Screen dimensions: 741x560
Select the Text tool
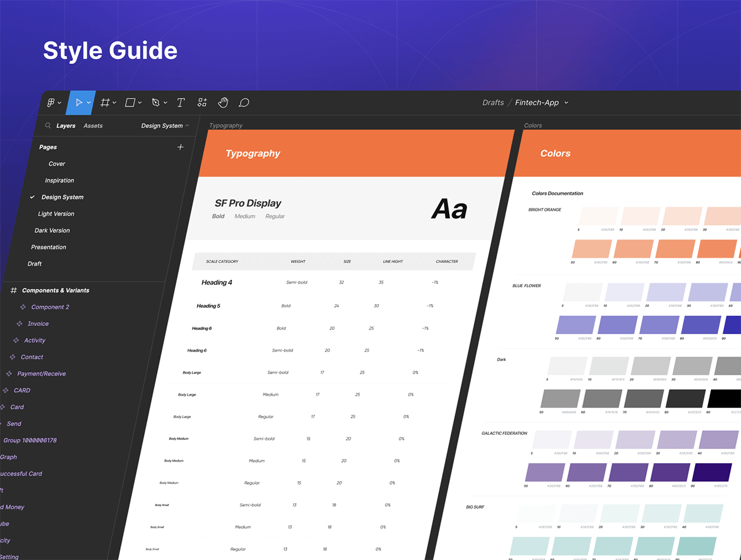coord(181,103)
